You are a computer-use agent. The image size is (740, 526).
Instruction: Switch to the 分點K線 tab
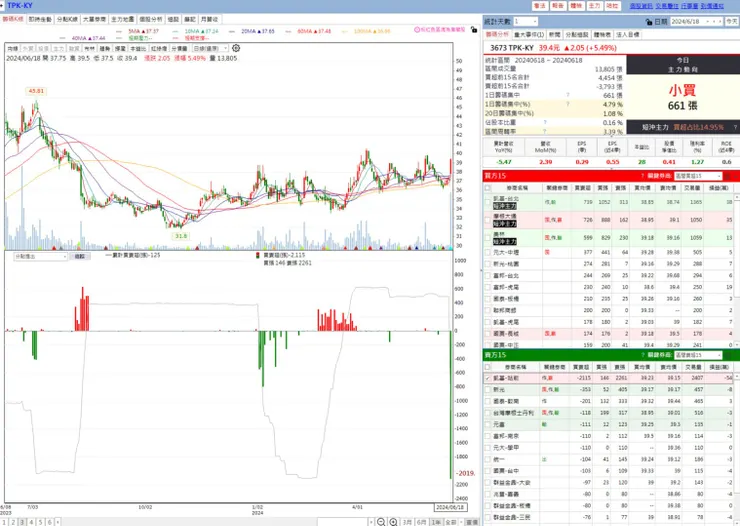(67, 19)
